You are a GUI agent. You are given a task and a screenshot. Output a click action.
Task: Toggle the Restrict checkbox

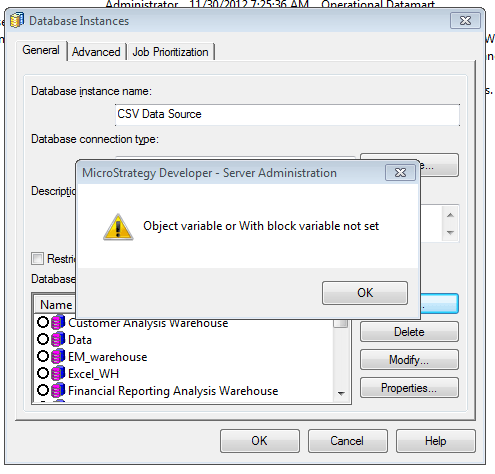37,258
